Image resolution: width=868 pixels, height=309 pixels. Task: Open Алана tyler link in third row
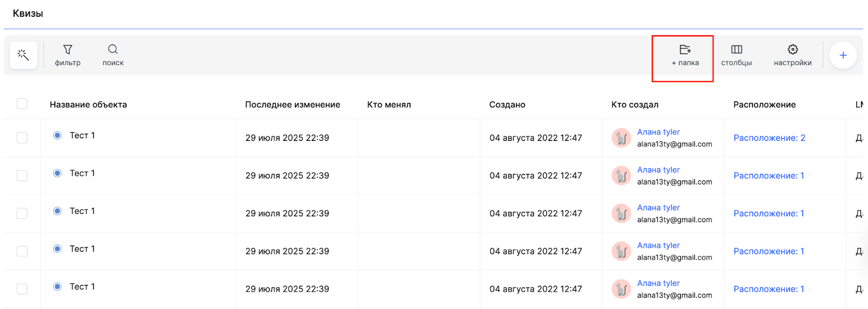click(658, 208)
